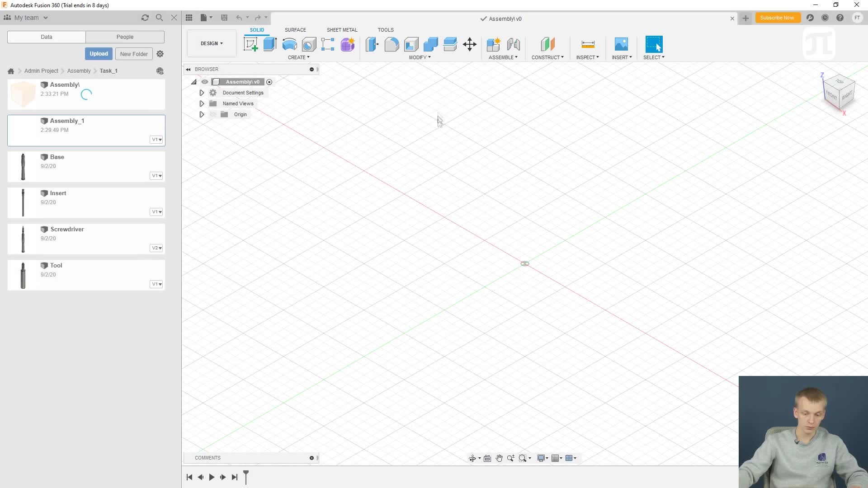The height and width of the screenshot is (488, 868).
Task: Go to Assembly breadcrumb folder
Action: [x=79, y=71]
